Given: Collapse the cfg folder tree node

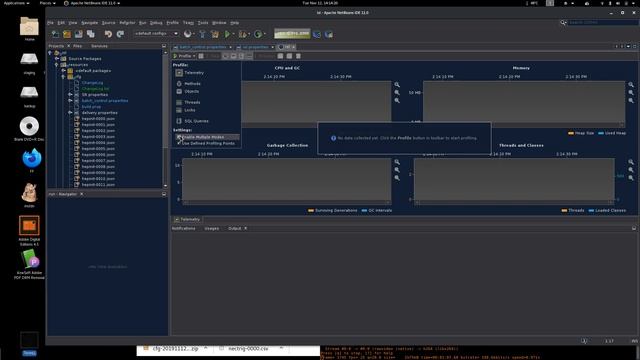Looking at the screenshot, I should point(64,77).
